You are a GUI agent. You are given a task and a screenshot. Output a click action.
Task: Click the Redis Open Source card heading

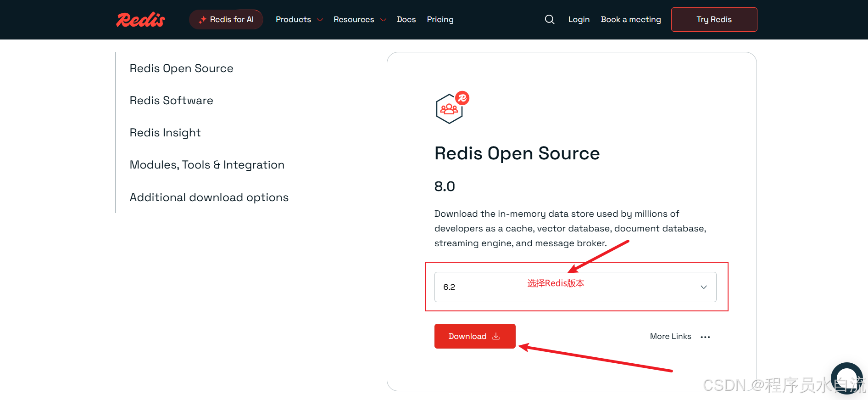(x=517, y=153)
